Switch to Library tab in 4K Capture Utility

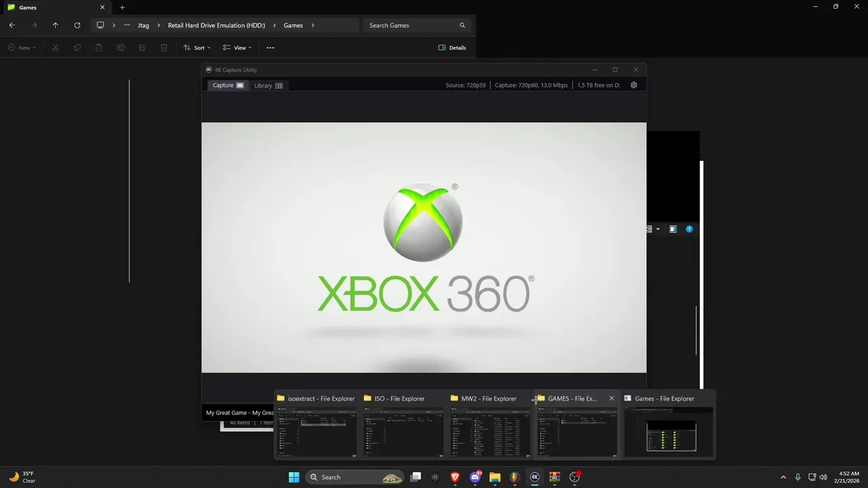click(269, 85)
